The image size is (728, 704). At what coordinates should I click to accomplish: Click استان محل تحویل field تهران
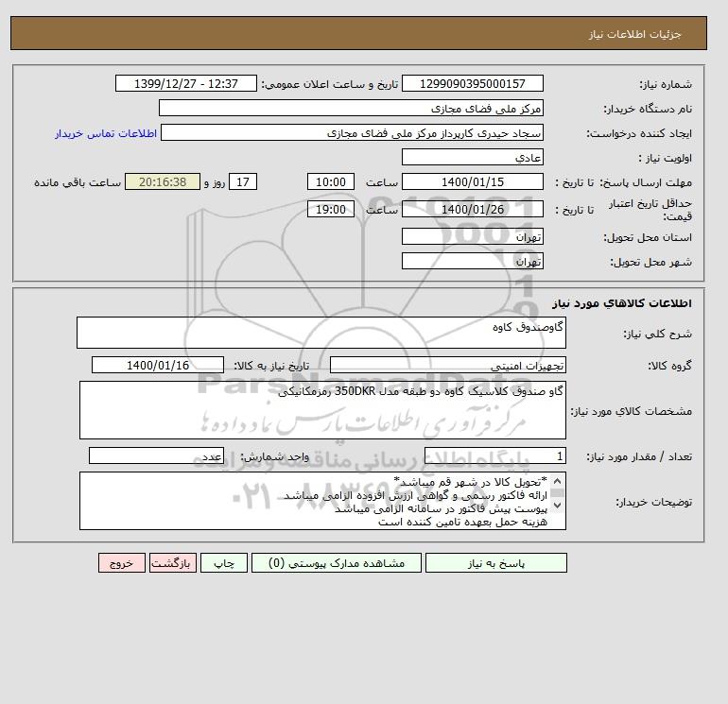pos(472,236)
